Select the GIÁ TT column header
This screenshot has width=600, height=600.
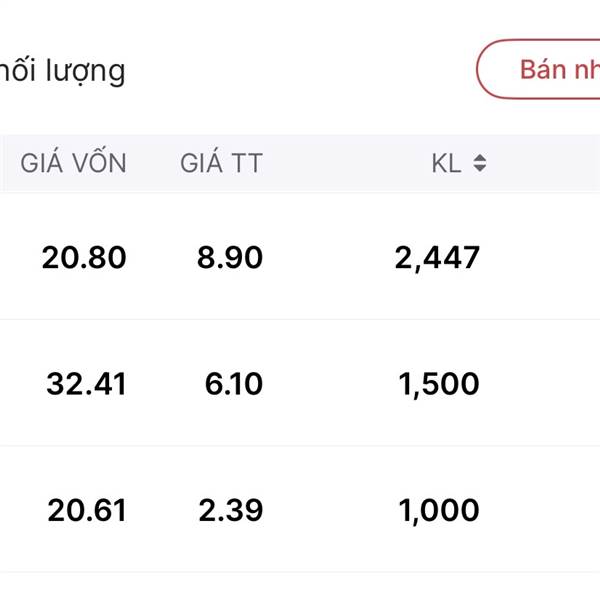(221, 164)
